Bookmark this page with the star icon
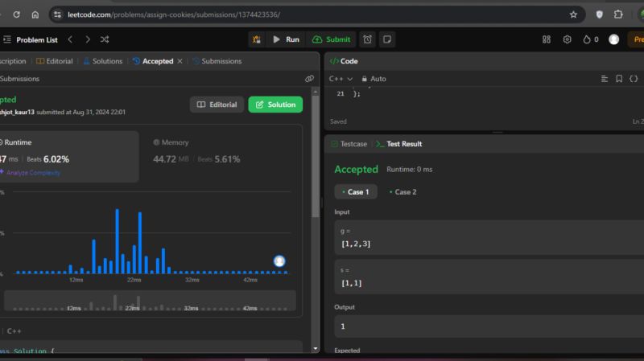The height and width of the screenshot is (361, 644). coord(573,14)
